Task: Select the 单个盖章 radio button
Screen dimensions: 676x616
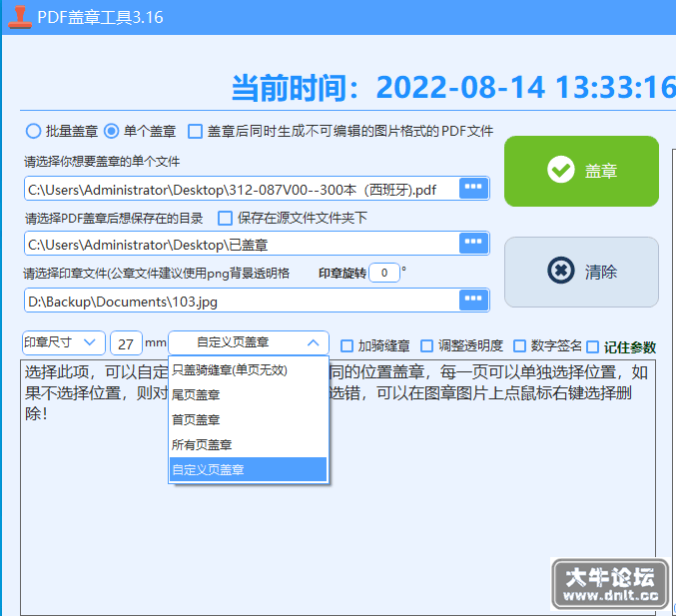Action: click(111, 131)
